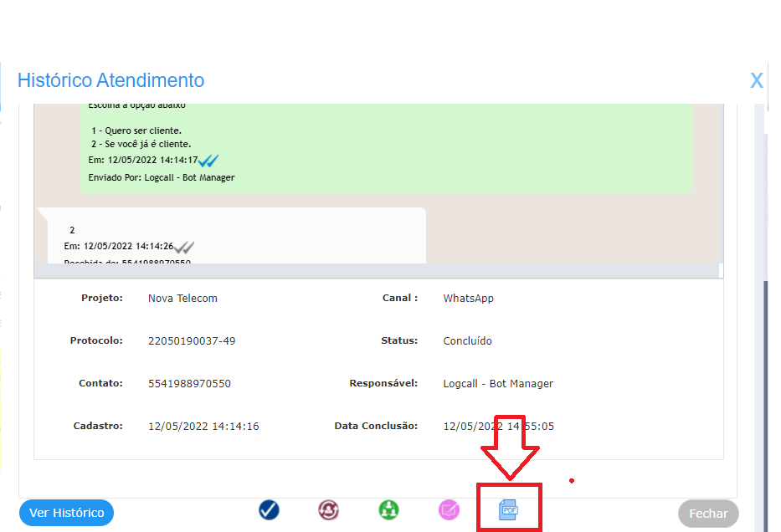The height and width of the screenshot is (532, 781).
Task: Click the Histórico Atendimento title
Action: pos(111,80)
